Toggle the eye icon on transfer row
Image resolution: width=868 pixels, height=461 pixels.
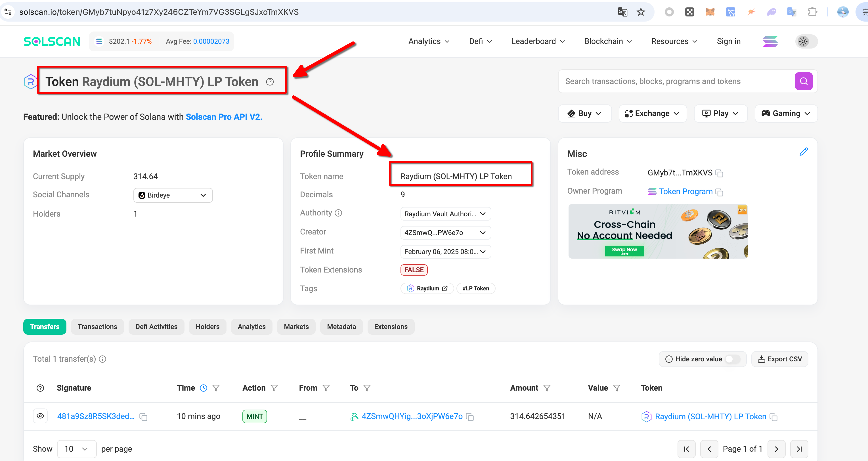click(x=40, y=416)
